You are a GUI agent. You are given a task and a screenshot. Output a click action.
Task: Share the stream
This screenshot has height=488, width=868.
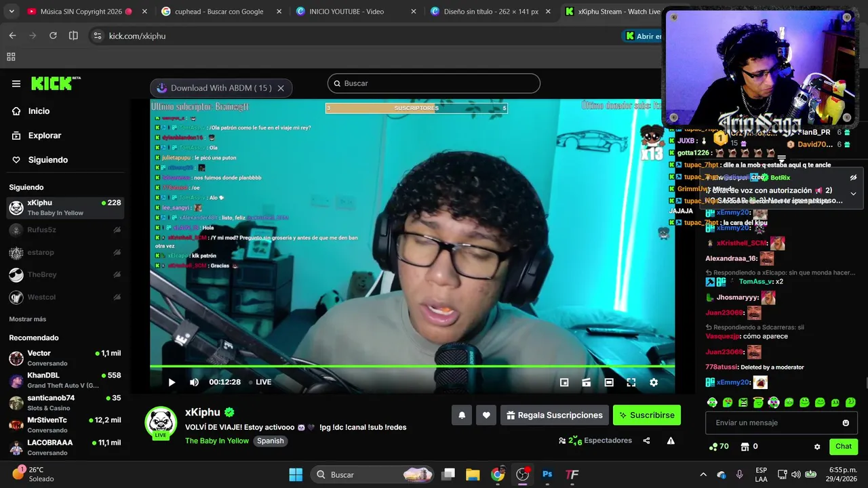(646, 441)
